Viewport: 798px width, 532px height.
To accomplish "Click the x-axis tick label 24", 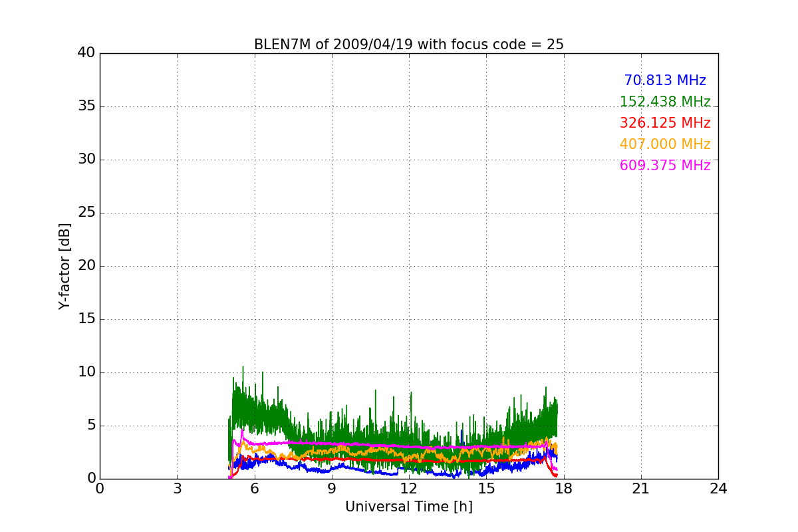I will click(x=718, y=488).
